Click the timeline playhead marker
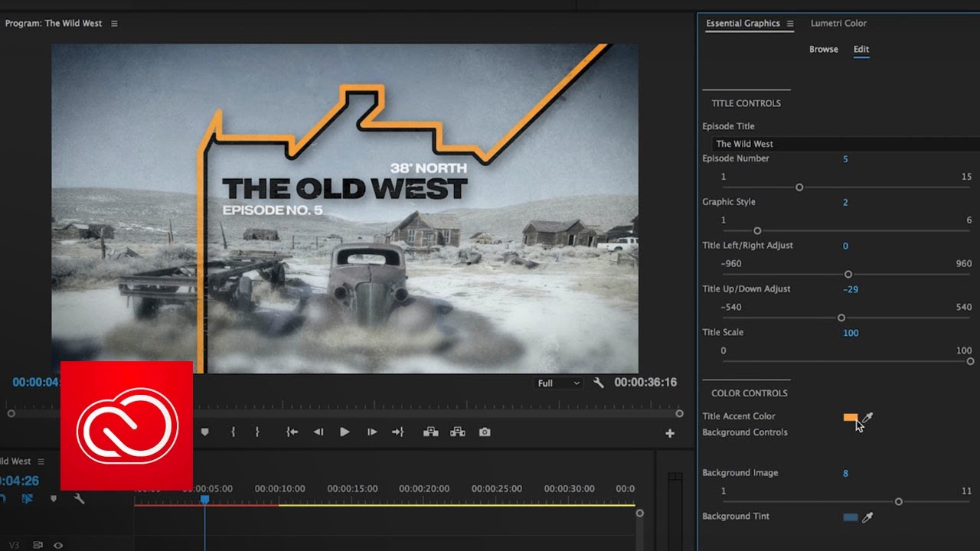The image size is (980, 551). point(204,500)
